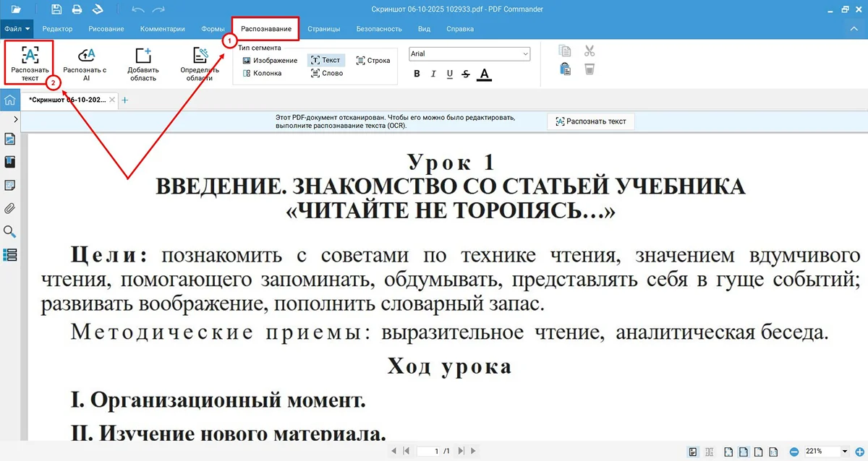Viewport: 868px width, 461px height.
Task: Go to the next page arrow
Action: [473, 451]
